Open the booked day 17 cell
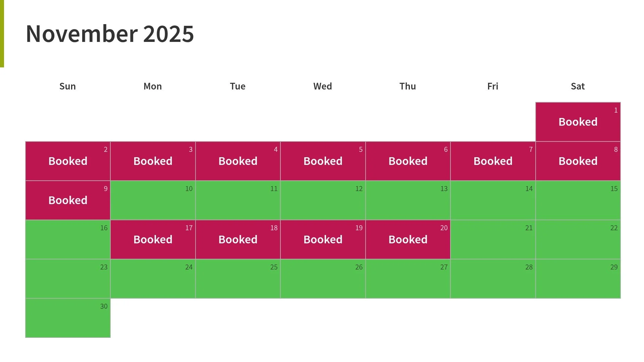The image size is (644, 362). 153,239
